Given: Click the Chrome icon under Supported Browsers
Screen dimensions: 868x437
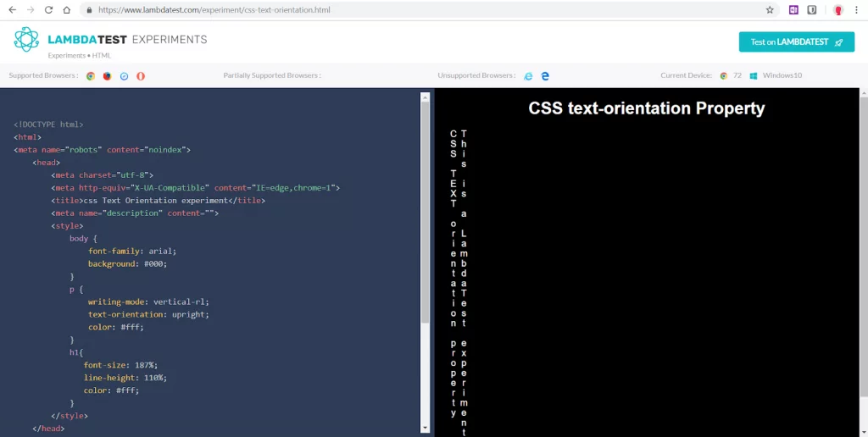Looking at the screenshot, I should (x=91, y=75).
